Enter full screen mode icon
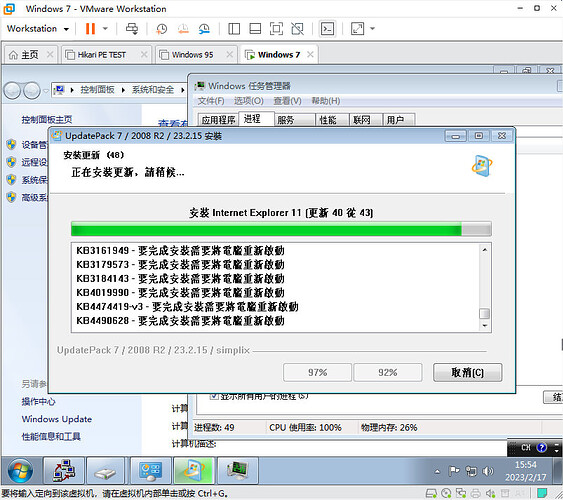The image size is (563, 500). (276, 29)
